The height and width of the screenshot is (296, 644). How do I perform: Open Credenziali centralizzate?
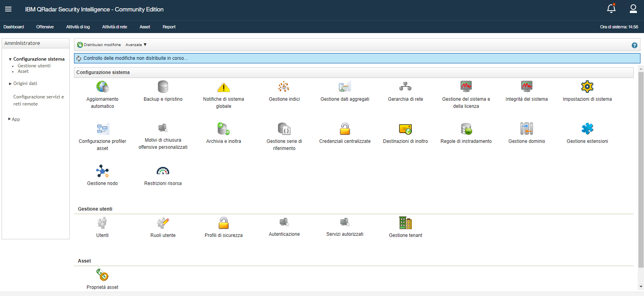[x=345, y=133]
